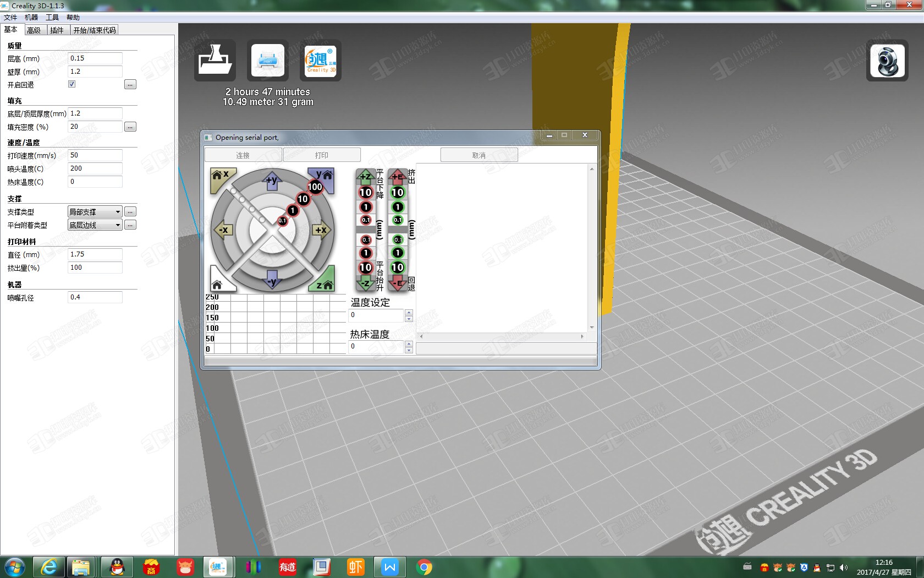The image size is (924, 578).
Task: Click the 层高 layer height field
Action: (95, 58)
